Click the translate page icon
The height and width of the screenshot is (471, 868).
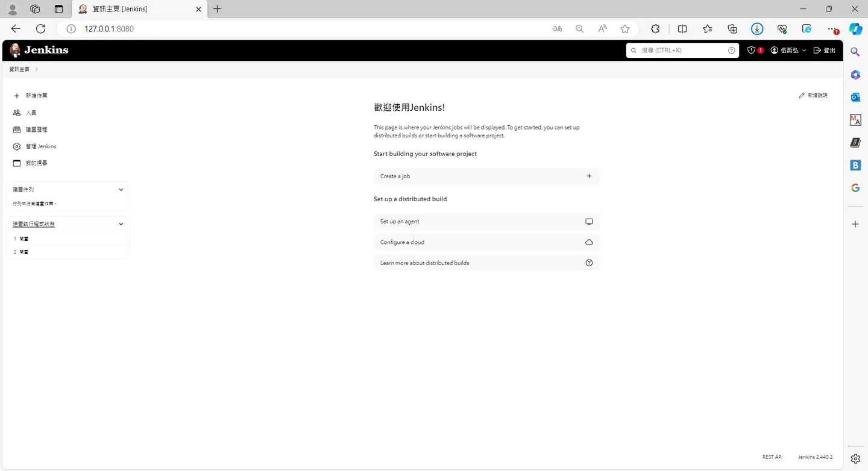pos(558,29)
